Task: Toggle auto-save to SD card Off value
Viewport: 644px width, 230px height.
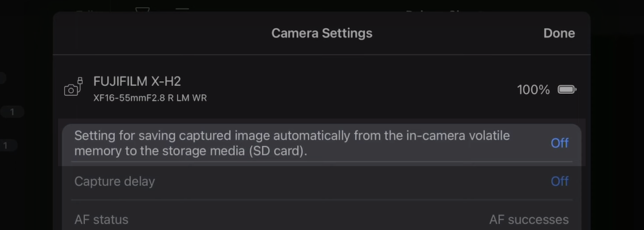Action: (560, 143)
